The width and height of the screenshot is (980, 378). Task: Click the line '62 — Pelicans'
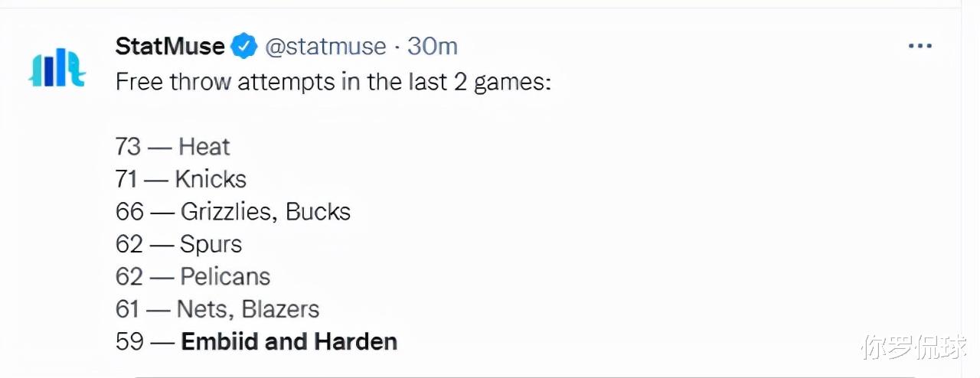(193, 276)
